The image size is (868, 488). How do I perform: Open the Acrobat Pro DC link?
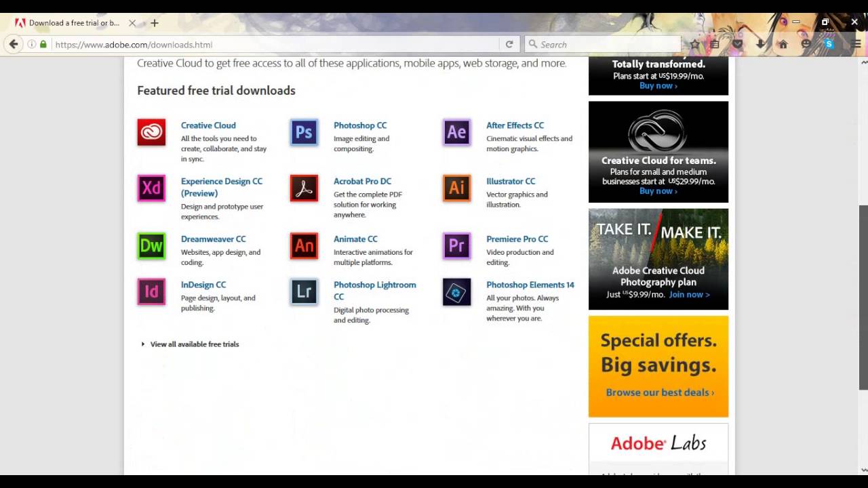coord(362,181)
